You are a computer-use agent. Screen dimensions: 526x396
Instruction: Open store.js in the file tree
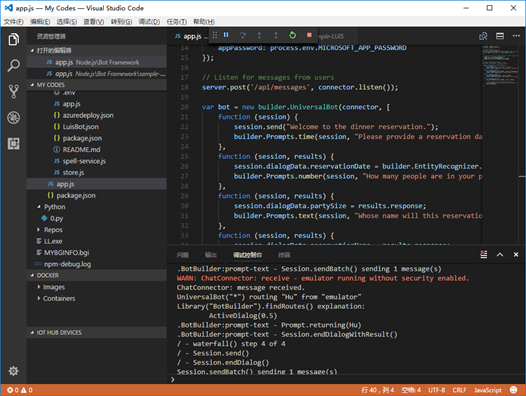click(x=97, y=172)
